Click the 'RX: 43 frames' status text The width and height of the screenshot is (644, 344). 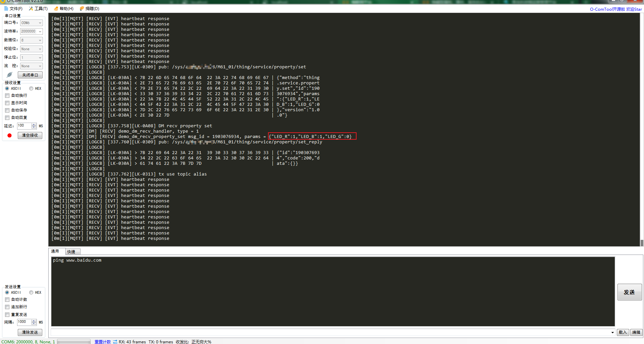tap(132, 342)
